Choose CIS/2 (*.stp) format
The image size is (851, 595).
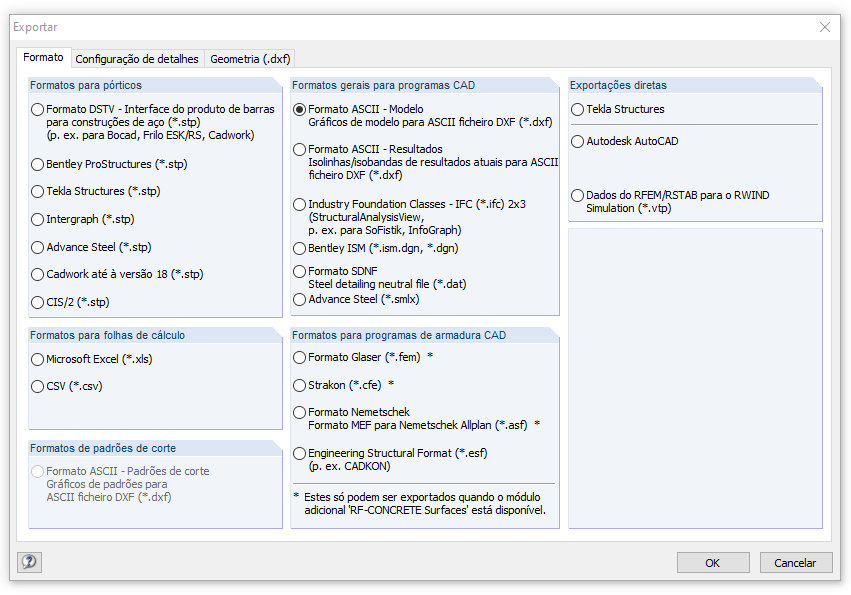coord(37,301)
